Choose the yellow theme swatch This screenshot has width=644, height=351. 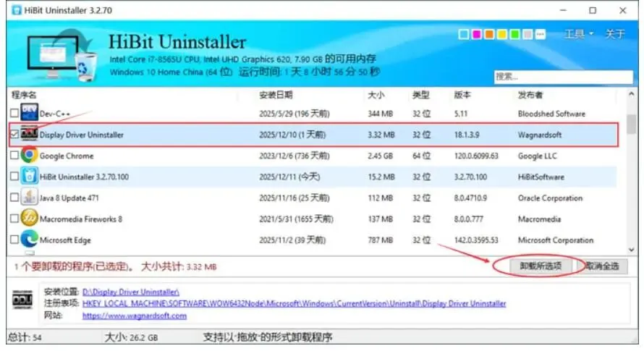[502, 34]
